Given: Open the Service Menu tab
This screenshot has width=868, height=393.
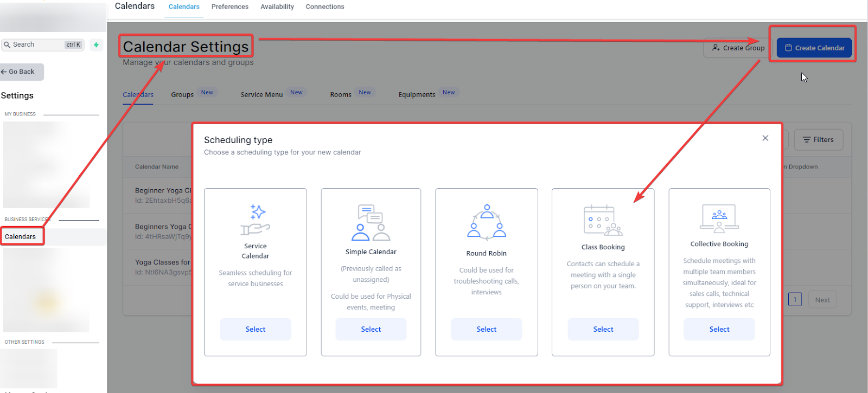Looking at the screenshot, I should pyautogui.click(x=261, y=94).
